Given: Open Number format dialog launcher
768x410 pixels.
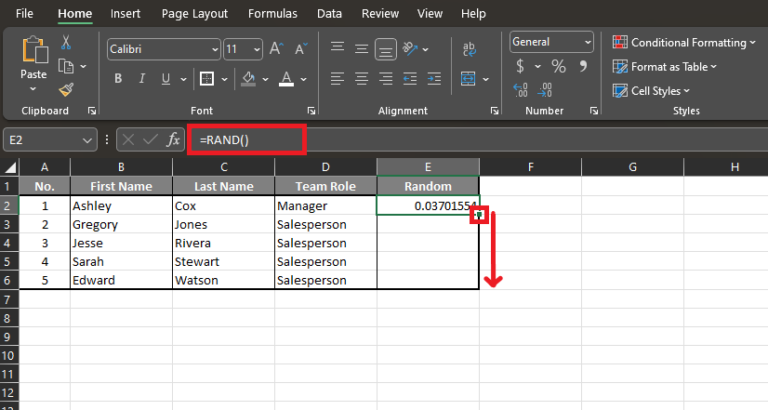Looking at the screenshot, I should (x=594, y=111).
